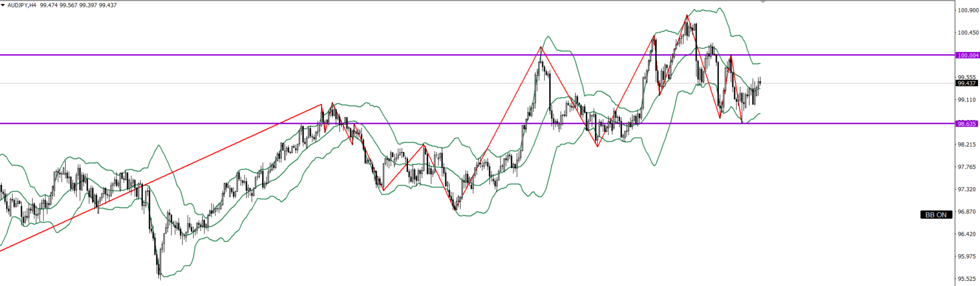980x286 pixels.
Task: Click the 96.420 price axis label
Action: coord(967,234)
